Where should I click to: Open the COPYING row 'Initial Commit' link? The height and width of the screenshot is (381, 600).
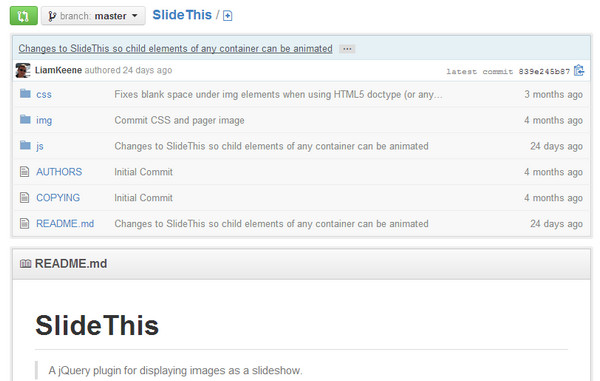pos(143,198)
